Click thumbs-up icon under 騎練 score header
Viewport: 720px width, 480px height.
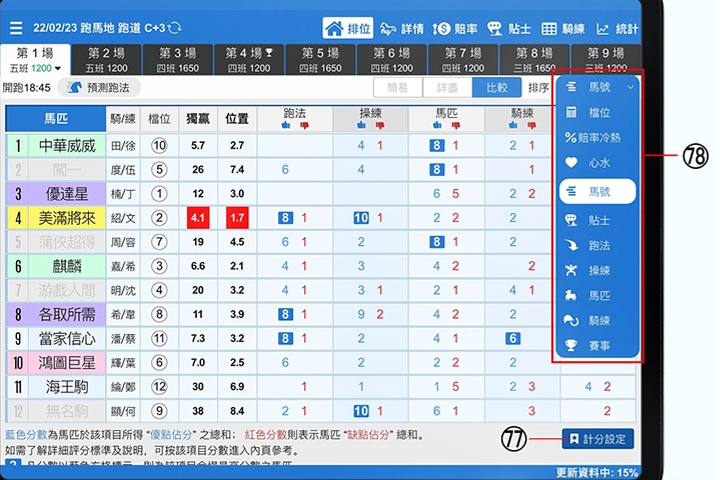[513, 125]
